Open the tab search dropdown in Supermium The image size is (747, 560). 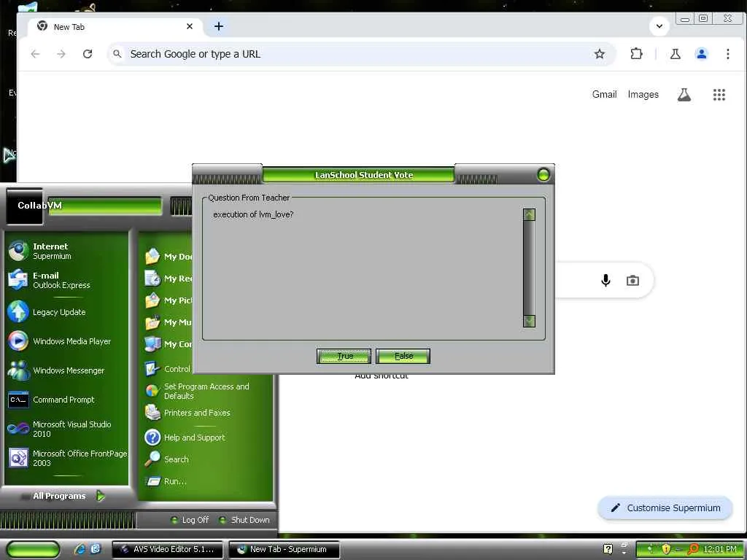pyautogui.click(x=659, y=26)
